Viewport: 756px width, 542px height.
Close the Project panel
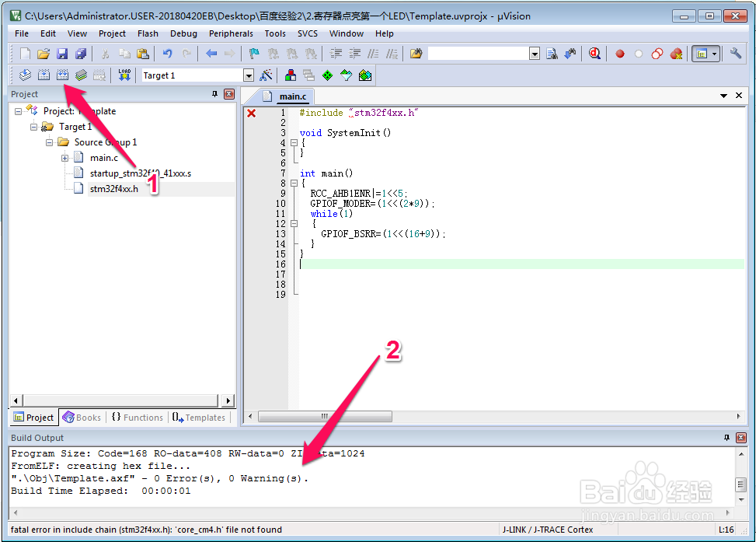229,94
